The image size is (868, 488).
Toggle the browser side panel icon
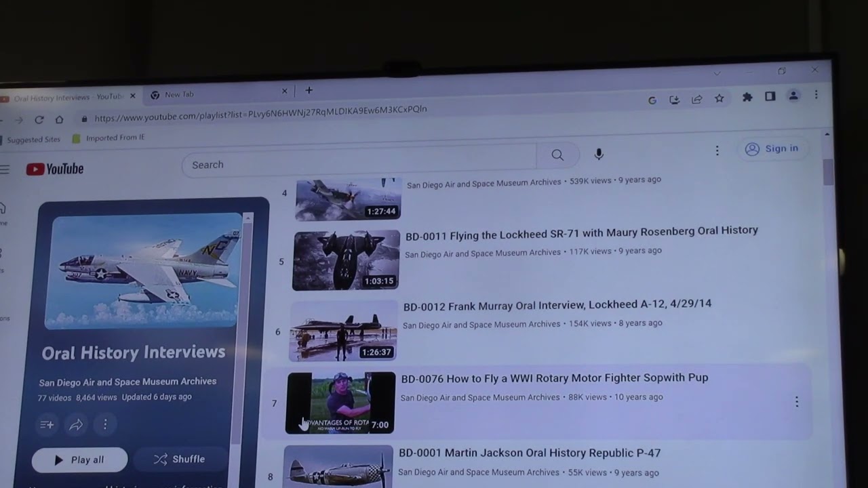(770, 97)
